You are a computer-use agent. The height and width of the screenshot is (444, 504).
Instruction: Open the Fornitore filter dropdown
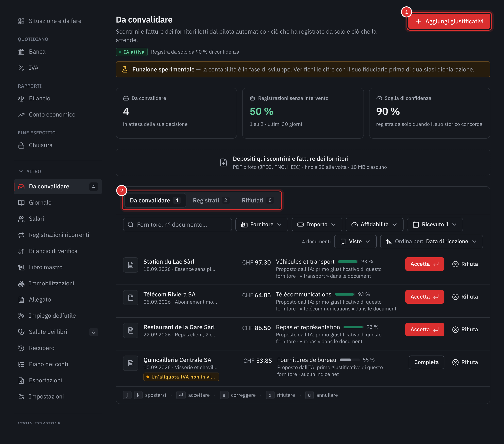click(x=262, y=225)
